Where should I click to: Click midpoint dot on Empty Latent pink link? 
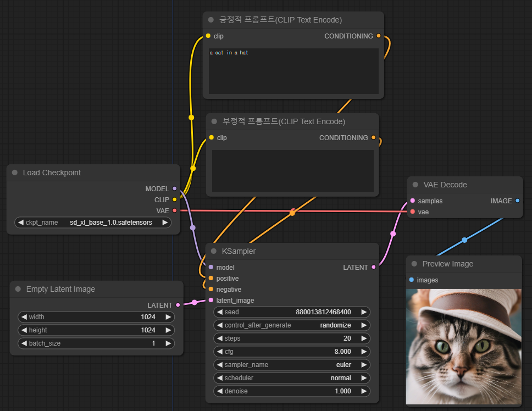click(194, 302)
